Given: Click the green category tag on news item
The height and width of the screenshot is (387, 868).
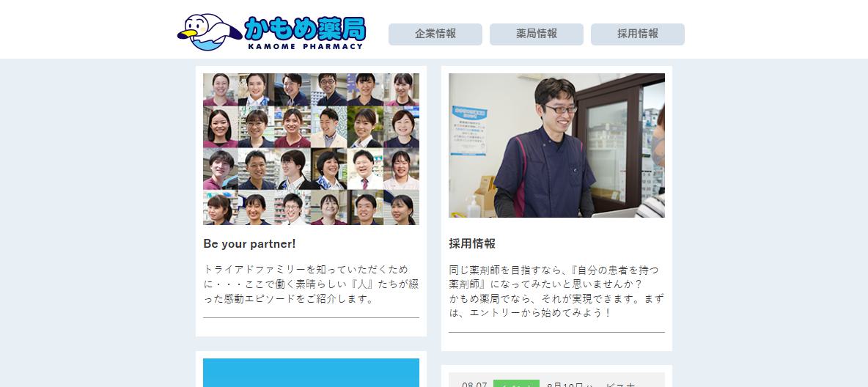Looking at the screenshot, I should tap(517, 383).
